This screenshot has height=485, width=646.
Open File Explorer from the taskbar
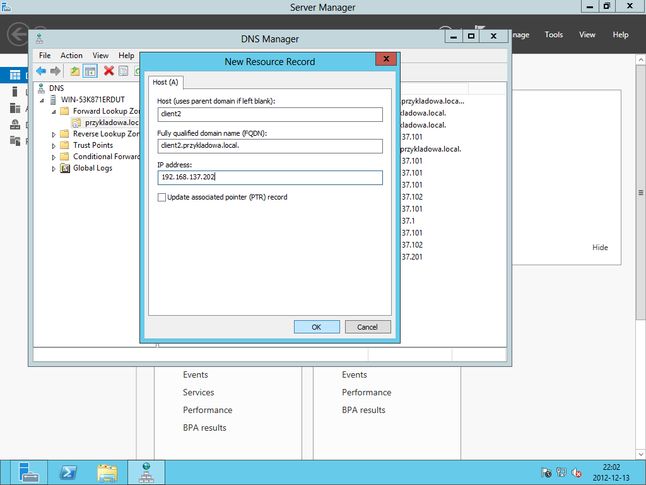107,473
